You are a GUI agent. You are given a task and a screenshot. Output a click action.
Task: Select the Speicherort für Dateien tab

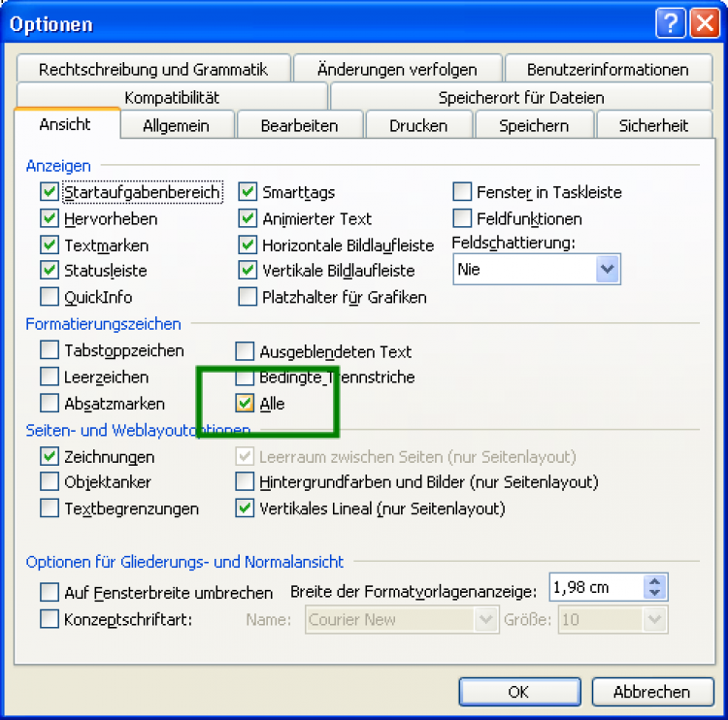click(x=521, y=97)
